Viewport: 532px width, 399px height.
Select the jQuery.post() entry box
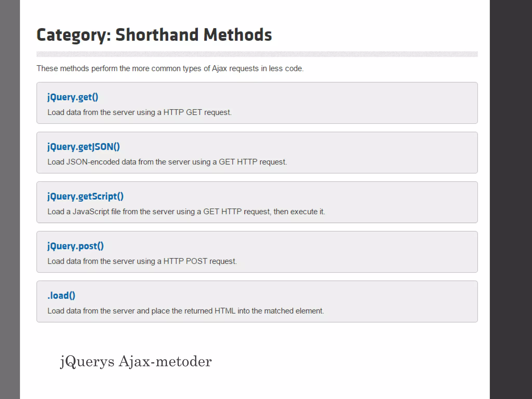(x=257, y=252)
